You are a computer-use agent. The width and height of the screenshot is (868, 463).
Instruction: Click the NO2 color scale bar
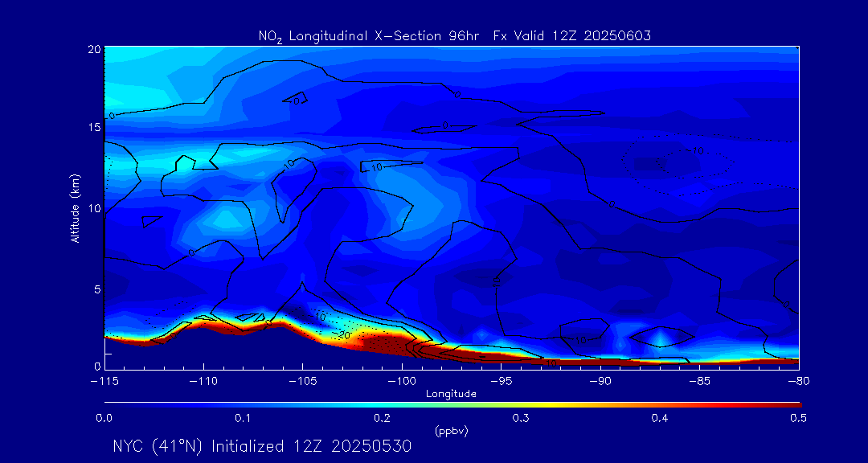[x=452, y=405]
